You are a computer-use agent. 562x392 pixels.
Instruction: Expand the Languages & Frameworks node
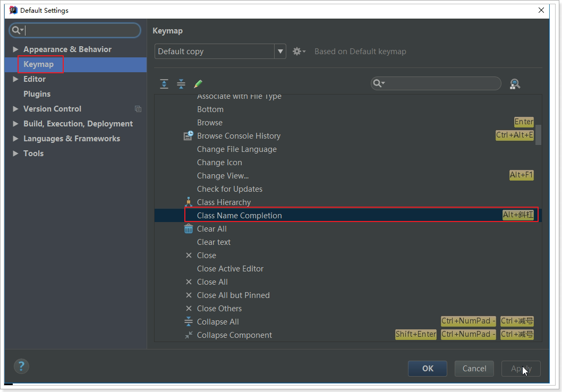tap(16, 139)
